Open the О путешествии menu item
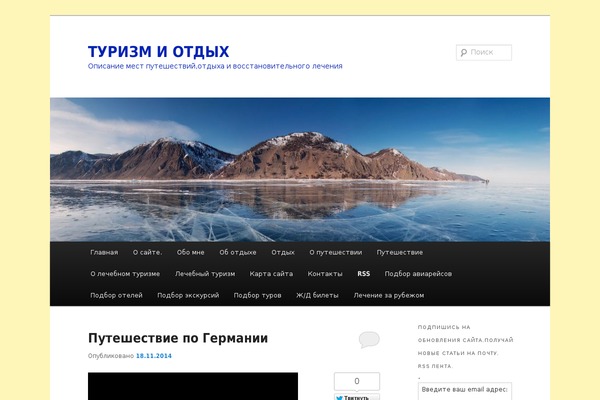This screenshot has height=400, width=600. click(336, 252)
